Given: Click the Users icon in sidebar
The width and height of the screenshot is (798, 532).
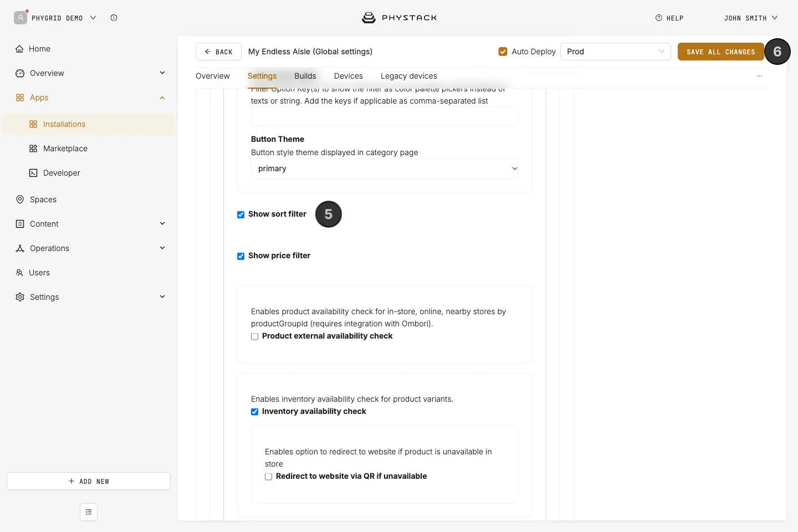Looking at the screenshot, I should point(19,273).
